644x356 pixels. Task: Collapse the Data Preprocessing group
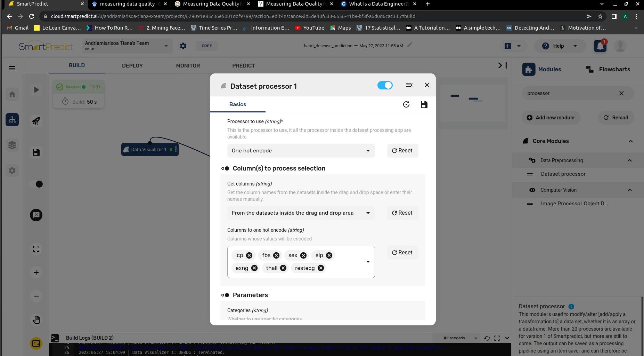pos(630,160)
